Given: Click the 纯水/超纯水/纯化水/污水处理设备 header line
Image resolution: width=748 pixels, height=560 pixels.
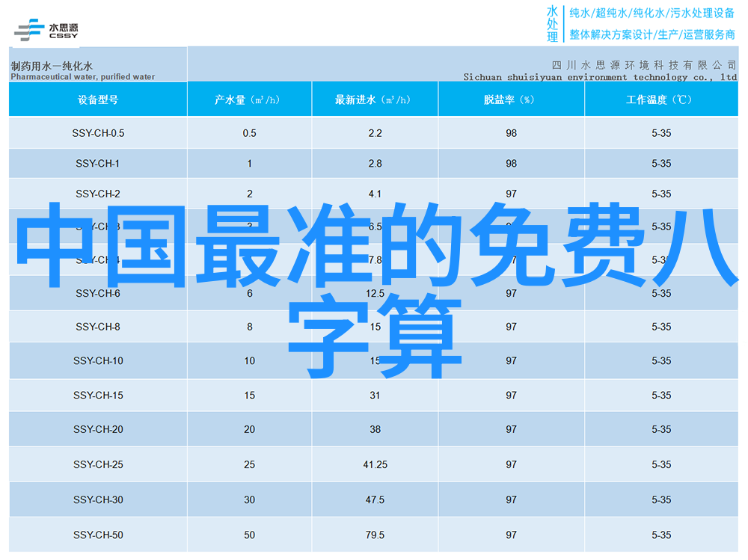Looking at the screenshot, I should (652, 13).
